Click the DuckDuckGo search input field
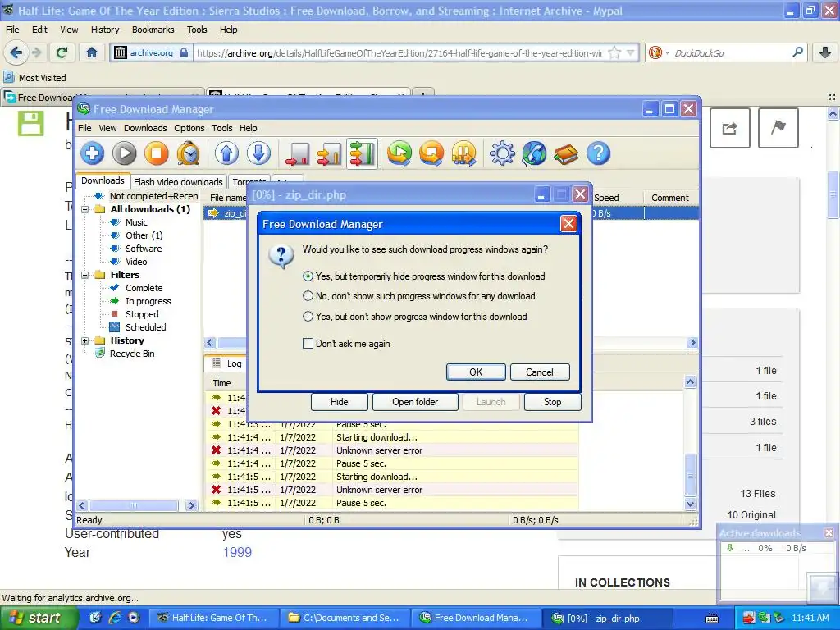The width and height of the screenshot is (840, 630). point(730,52)
